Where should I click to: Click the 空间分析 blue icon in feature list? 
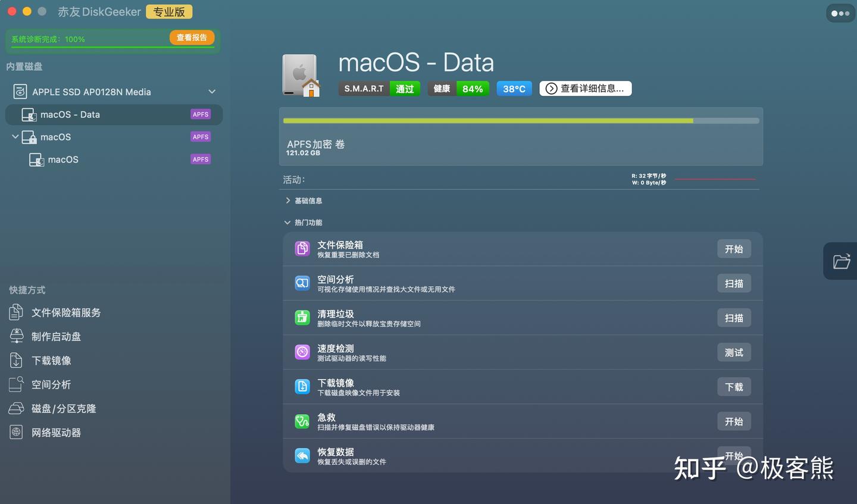point(302,283)
